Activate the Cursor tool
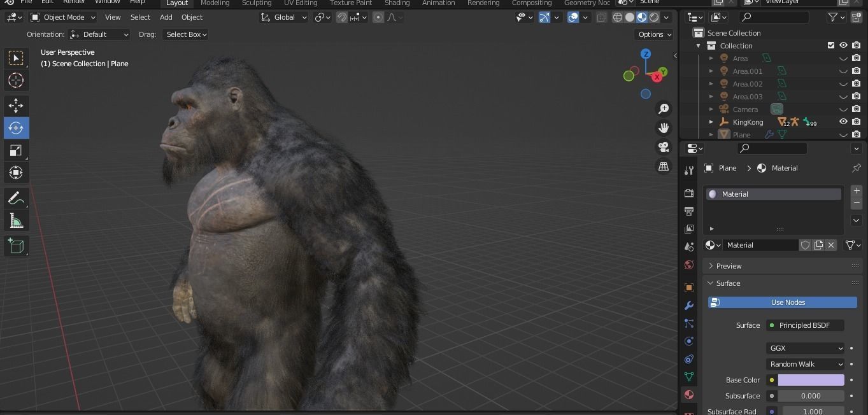The width and height of the screenshot is (868, 415). coord(16,80)
